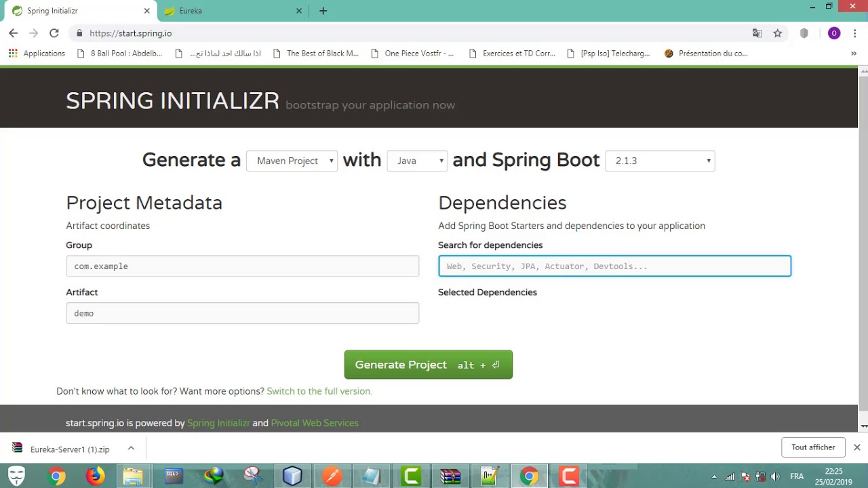The height and width of the screenshot is (488, 868).
Task: Go back in browser history
Action: tap(14, 33)
